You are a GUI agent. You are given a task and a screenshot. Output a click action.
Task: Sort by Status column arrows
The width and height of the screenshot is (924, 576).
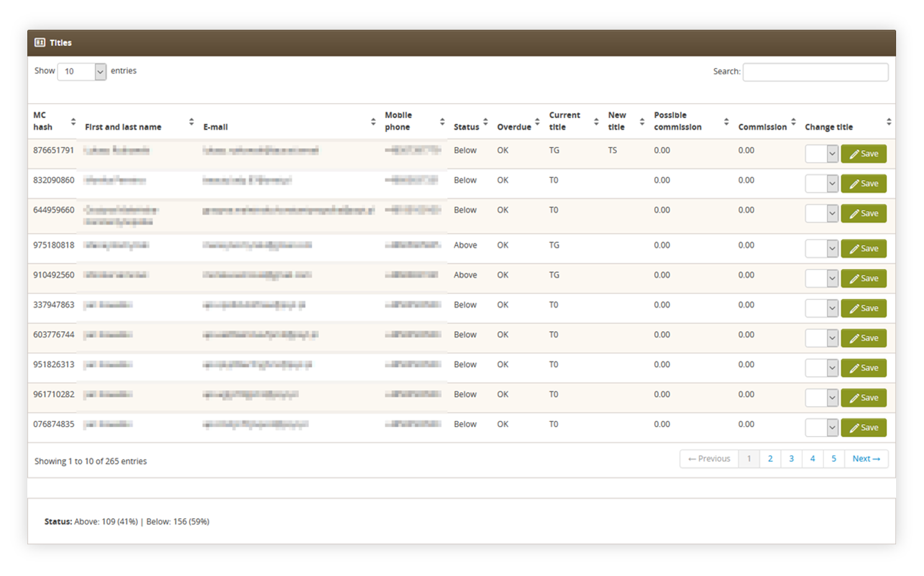[485, 122]
